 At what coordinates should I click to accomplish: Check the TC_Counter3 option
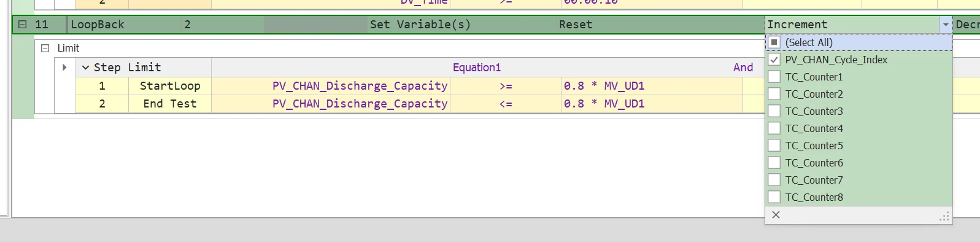tap(774, 111)
